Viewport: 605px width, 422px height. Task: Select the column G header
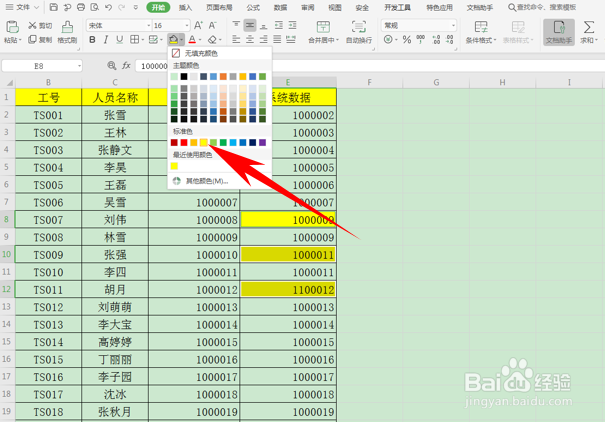click(x=436, y=82)
